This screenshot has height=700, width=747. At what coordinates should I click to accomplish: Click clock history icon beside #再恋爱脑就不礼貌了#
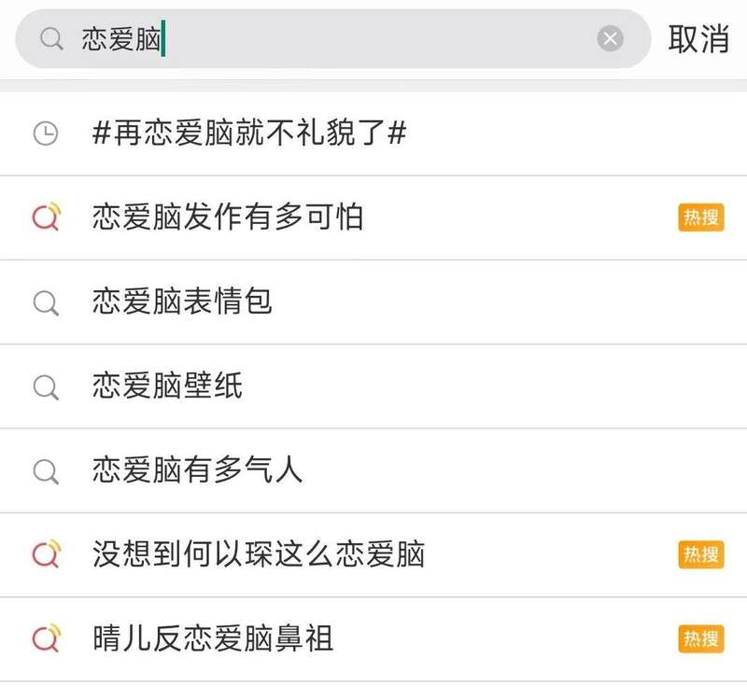tap(46, 133)
